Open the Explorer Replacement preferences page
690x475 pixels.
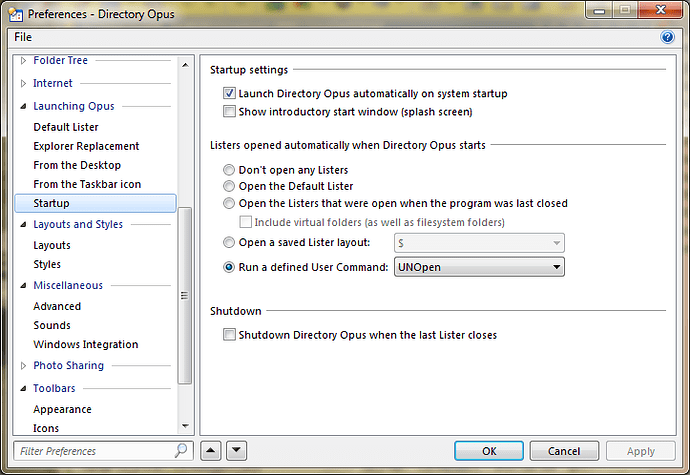(86, 146)
